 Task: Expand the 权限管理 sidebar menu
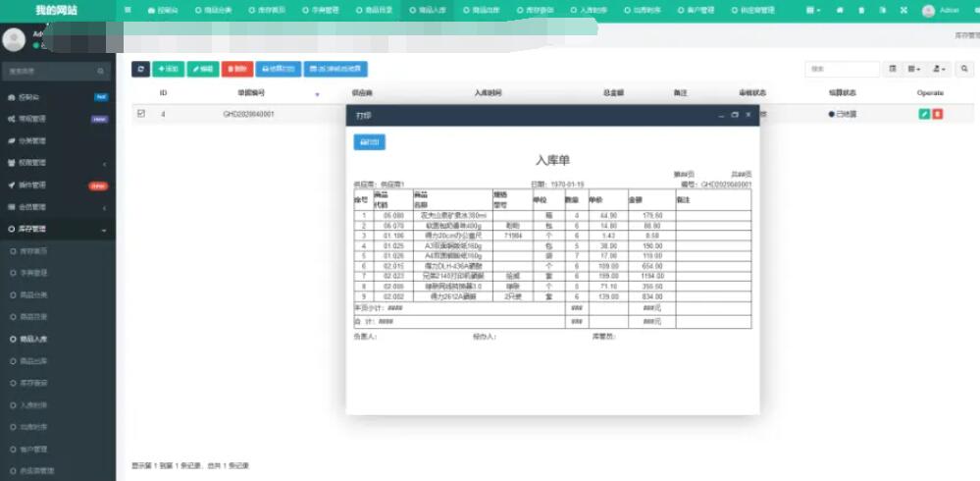pos(57,163)
